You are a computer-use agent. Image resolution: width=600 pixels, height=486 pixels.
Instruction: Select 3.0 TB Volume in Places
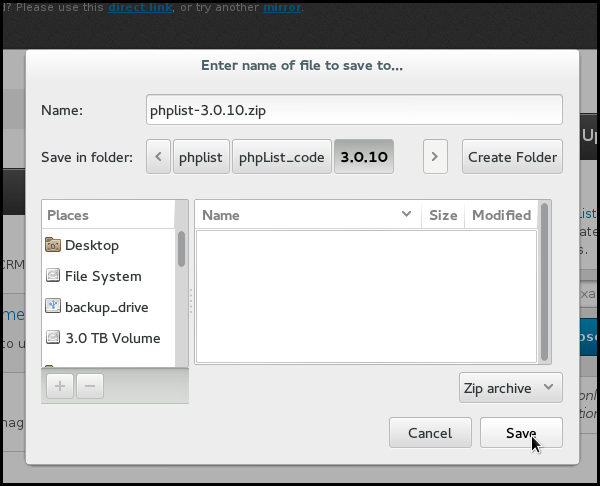[x=109, y=338]
